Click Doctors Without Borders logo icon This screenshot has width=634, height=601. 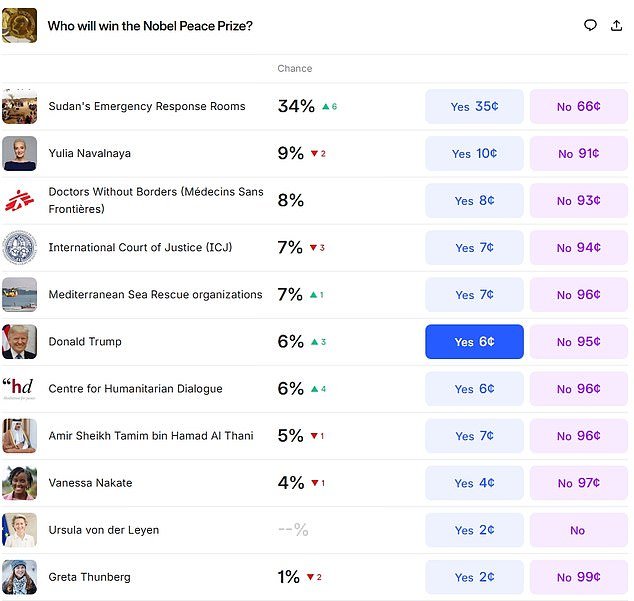pos(20,200)
